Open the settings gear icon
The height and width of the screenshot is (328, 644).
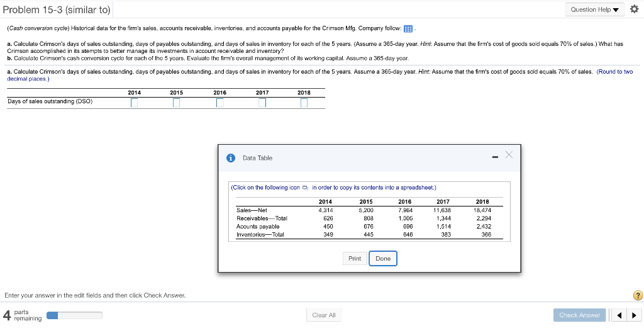click(x=634, y=9)
